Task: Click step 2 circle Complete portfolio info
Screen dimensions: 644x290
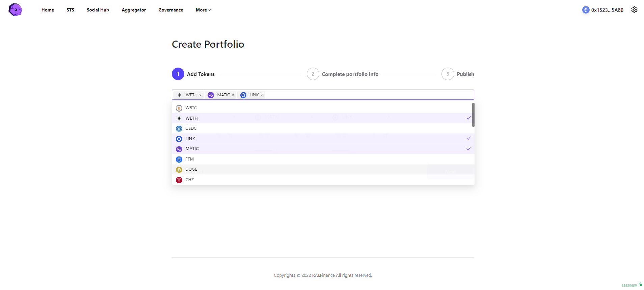Action: 313,74
